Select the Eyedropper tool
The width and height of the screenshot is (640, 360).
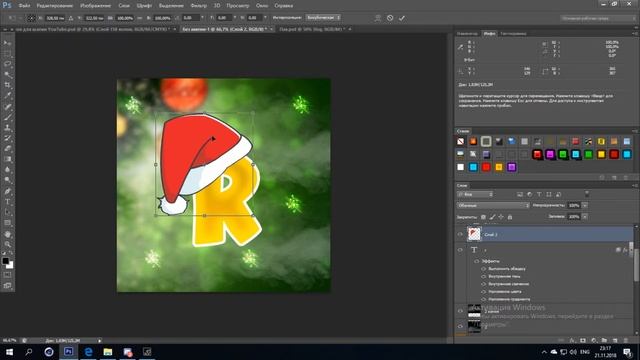click(x=7, y=96)
